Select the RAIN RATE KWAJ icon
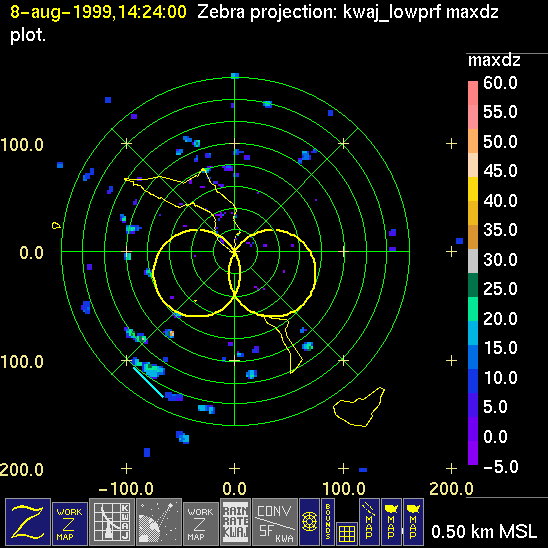The width and height of the screenshot is (548, 548). (x=235, y=522)
